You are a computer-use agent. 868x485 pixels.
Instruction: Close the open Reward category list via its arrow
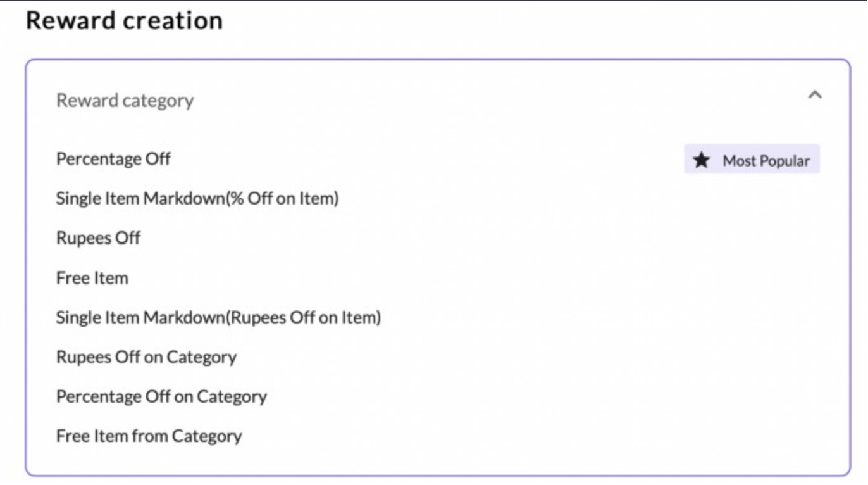tap(815, 96)
